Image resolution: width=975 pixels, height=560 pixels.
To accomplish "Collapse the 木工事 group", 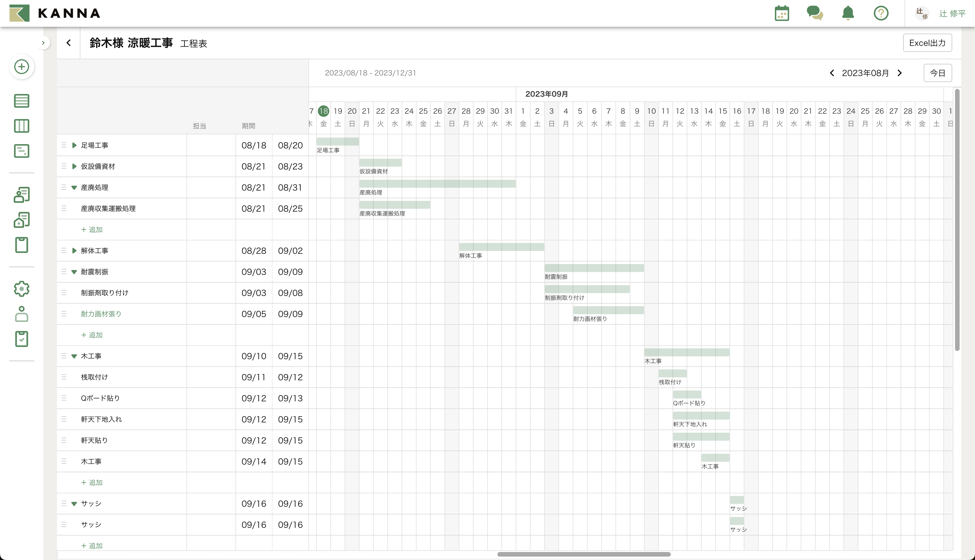I will tap(74, 356).
